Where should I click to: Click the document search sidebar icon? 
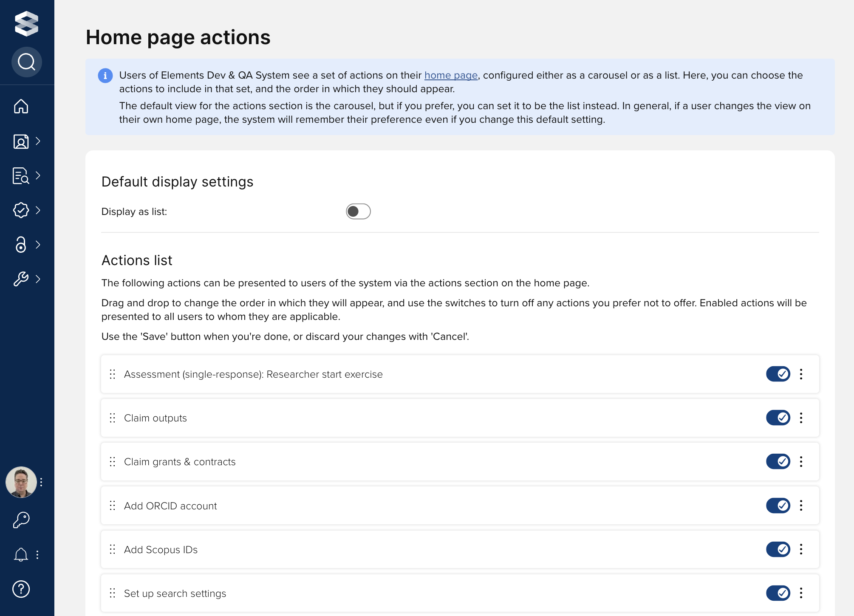tap(21, 175)
